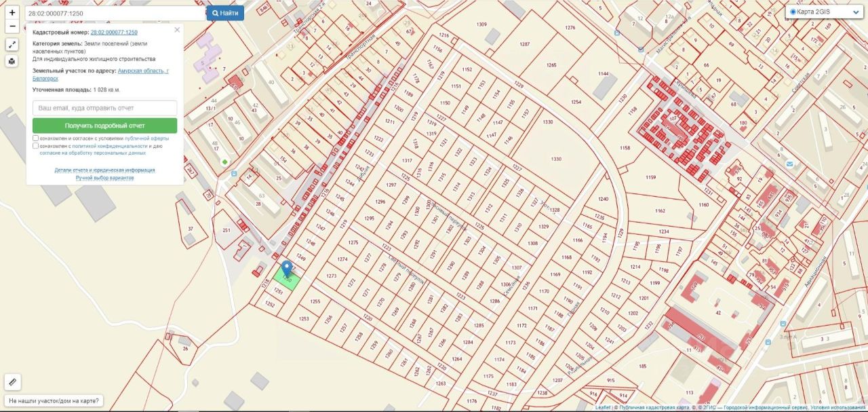The width and height of the screenshot is (868, 412).
Task: Select parcel 915 on the map
Action: click(x=610, y=380)
